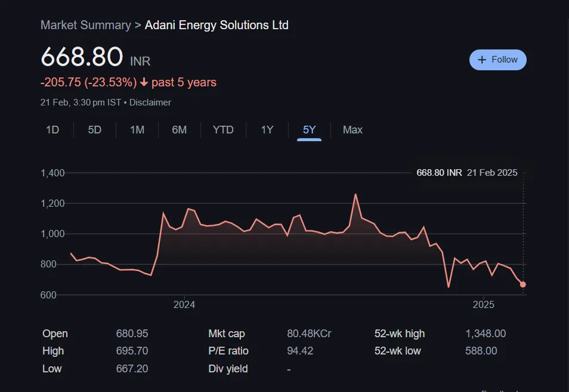Select the YTD range tab
The width and height of the screenshot is (569, 392).
point(223,130)
